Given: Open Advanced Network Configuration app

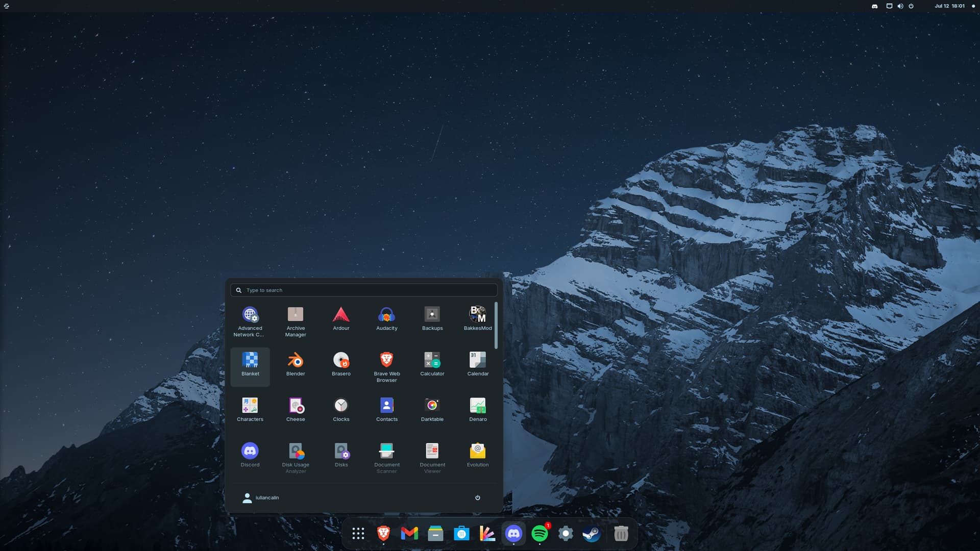Looking at the screenshot, I should (250, 321).
